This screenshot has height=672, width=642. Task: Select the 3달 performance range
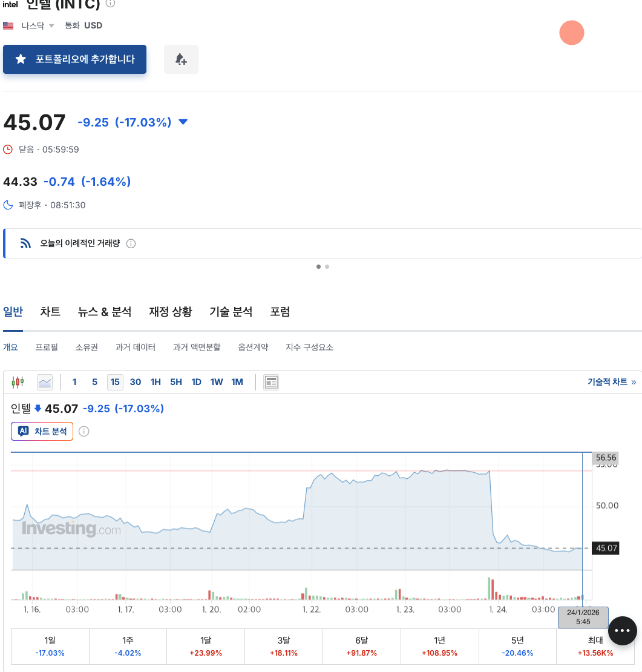coord(284,647)
